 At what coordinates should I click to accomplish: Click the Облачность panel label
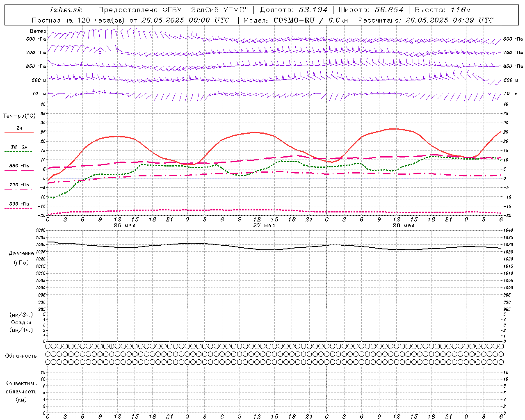click(21, 356)
